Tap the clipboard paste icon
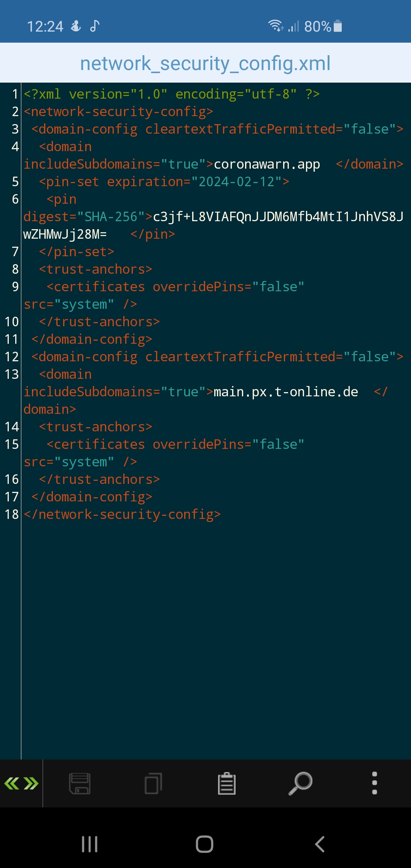The width and height of the screenshot is (411, 868). point(227,783)
